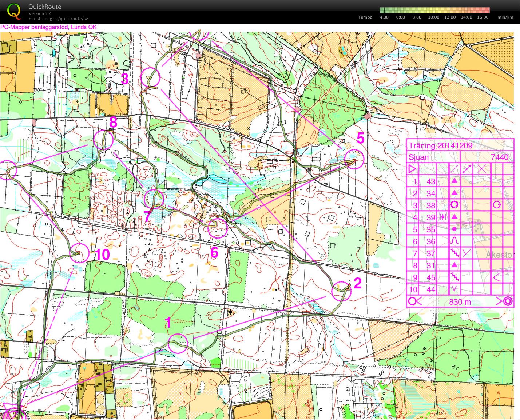Click the 830 m finish distance text
The width and height of the screenshot is (520, 420).
tap(460, 301)
